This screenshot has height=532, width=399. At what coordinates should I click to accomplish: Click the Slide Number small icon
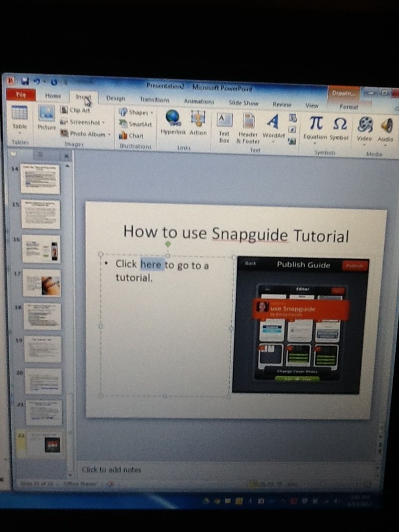(292, 130)
